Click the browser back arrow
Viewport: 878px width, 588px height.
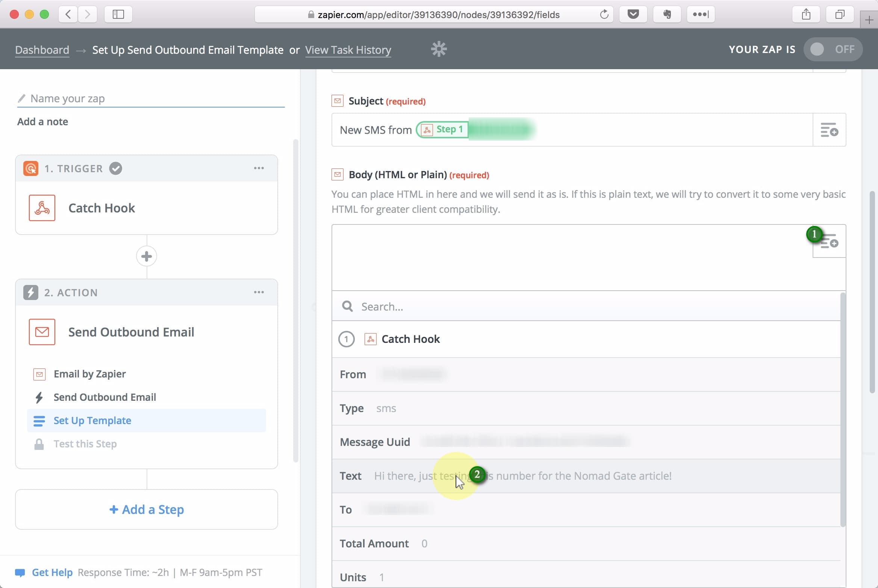[68, 14]
